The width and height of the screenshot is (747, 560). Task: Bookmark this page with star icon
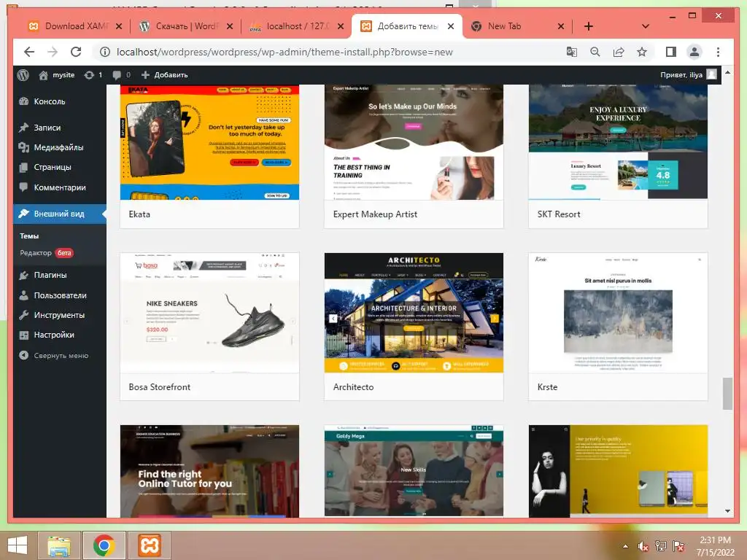click(642, 52)
